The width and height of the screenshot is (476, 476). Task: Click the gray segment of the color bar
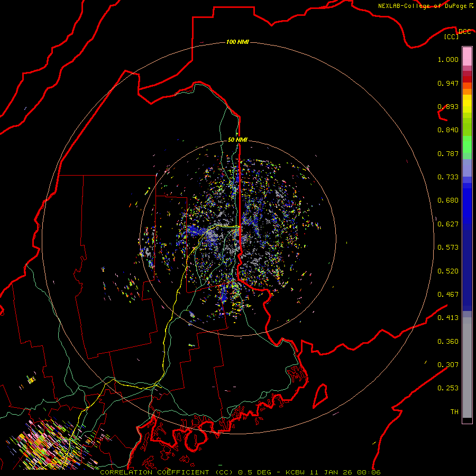click(x=467, y=368)
